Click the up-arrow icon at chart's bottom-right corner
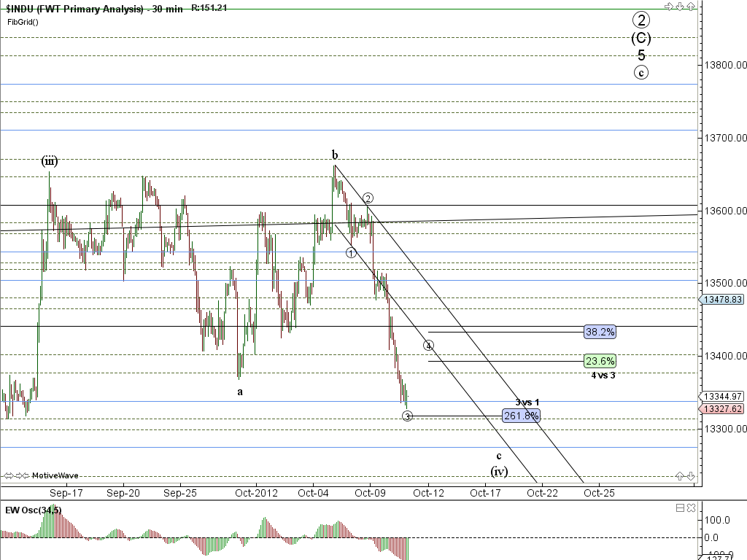The width and height of the screenshot is (747, 560). point(681,475)
